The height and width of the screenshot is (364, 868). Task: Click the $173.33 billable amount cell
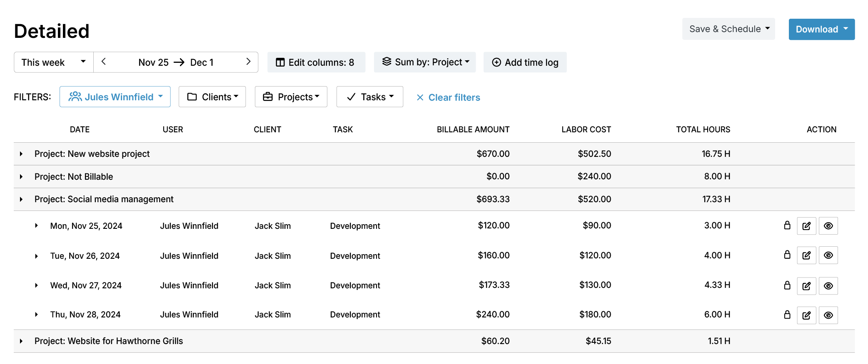coord(494,285)
